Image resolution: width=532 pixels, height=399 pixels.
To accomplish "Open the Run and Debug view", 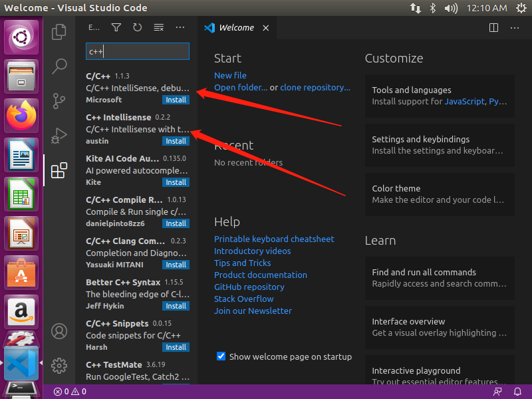I will tap(59, 135).
